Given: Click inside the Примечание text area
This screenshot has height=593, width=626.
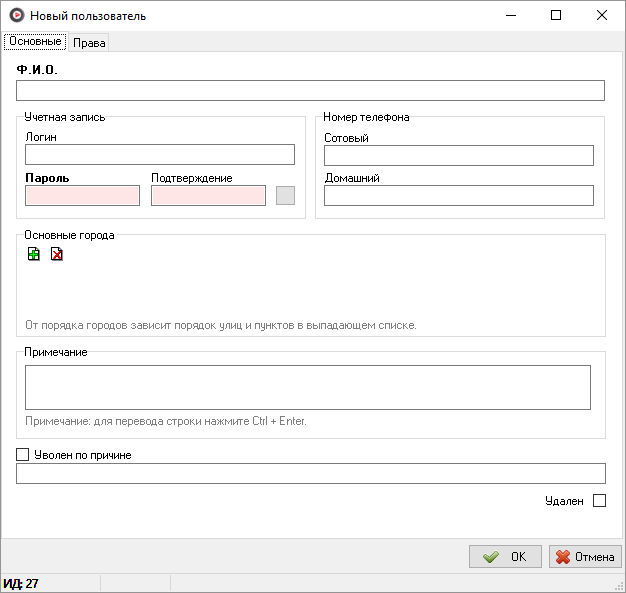Looking at the screenshot, I should pos(307,387).
